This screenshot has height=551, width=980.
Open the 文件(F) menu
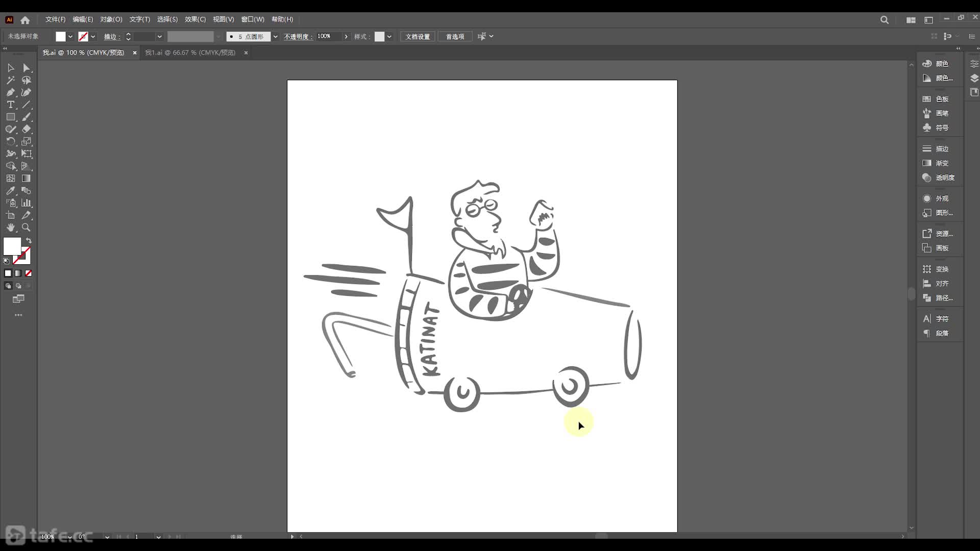click(x=55, y=19)
